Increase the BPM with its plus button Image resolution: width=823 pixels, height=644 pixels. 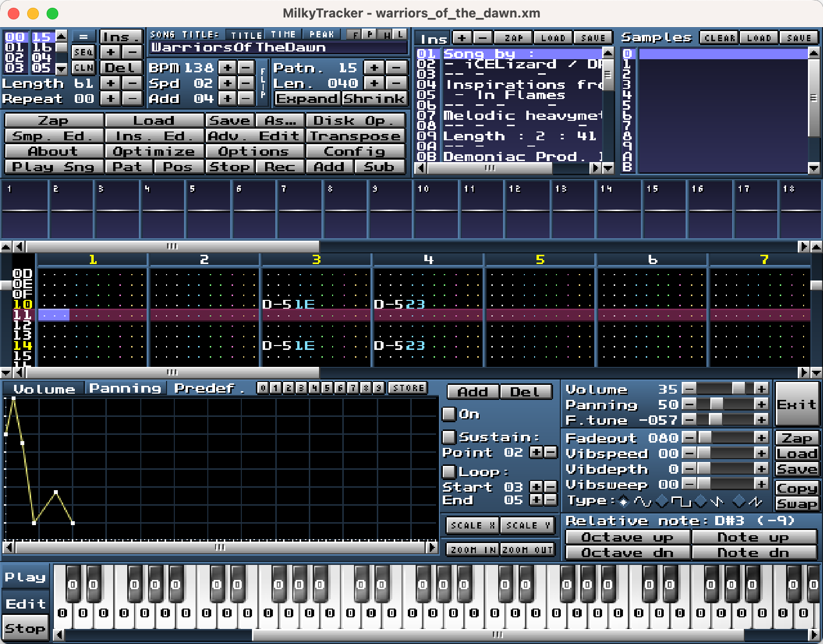[227, 68]
